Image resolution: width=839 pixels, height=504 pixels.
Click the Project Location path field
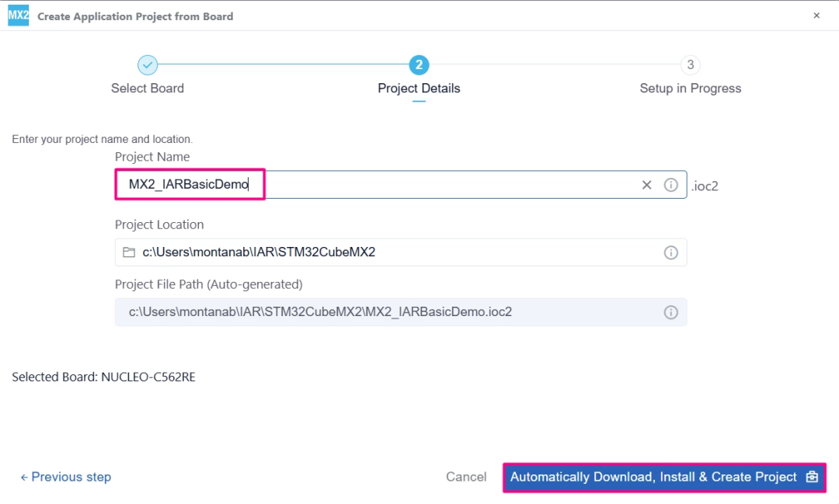coord(401,252)
